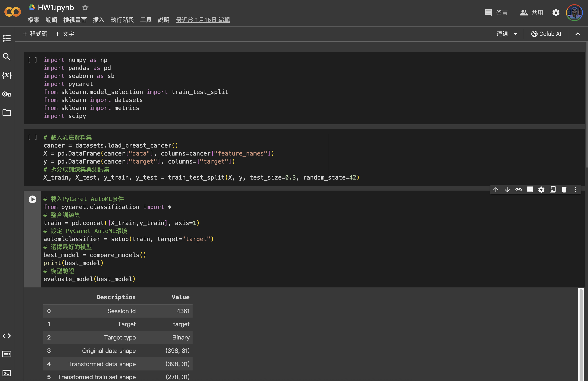Viewport: 588px width, 381px height.
Task: Expand the 連線 connection dropdown arrow
Action: point(516,34)
